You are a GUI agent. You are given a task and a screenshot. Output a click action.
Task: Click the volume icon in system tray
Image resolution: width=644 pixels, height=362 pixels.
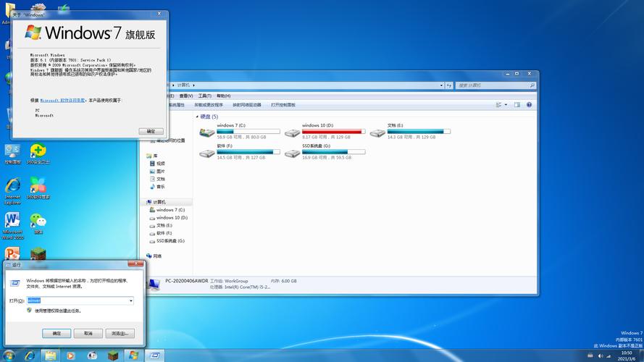pos(601,355)
